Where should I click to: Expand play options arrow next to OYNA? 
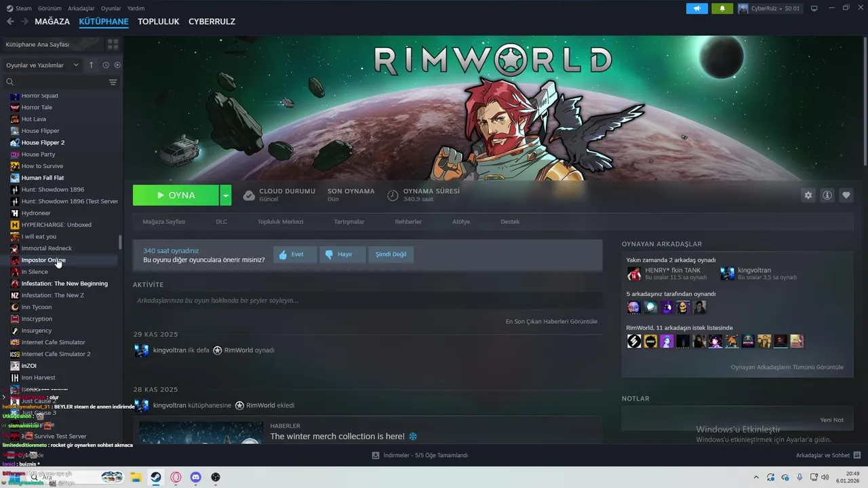click(x=226, y=195)
